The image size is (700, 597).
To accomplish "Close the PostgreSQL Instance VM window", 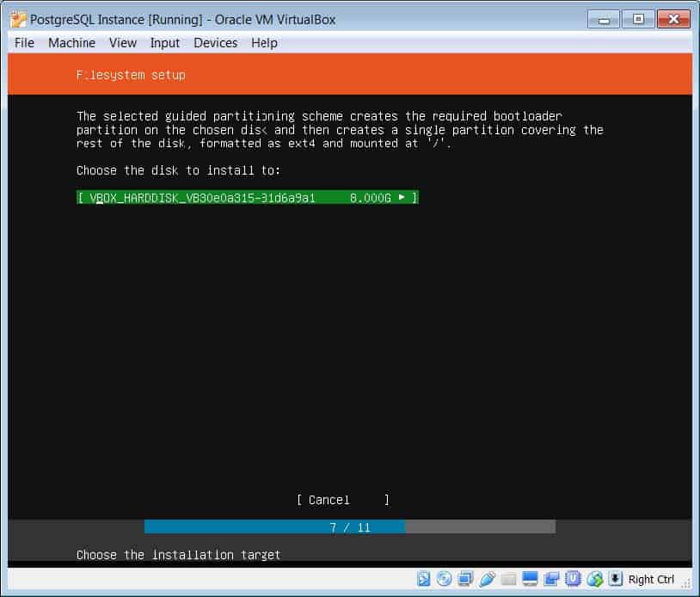I will point(673,19).
